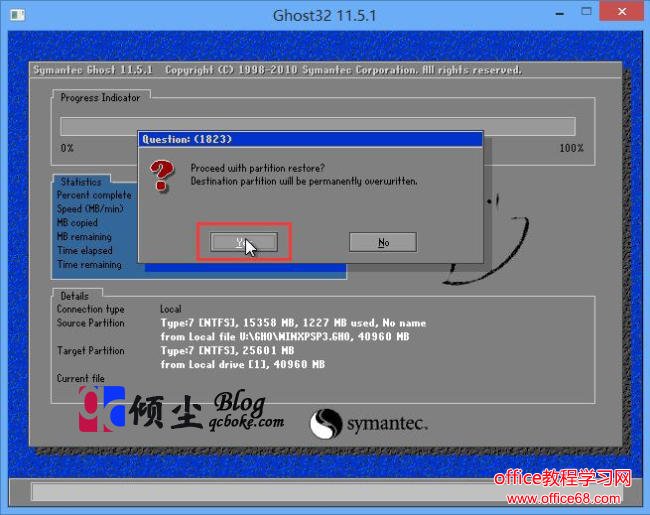Click 'Source Partition' label in Details
This screenshot has width=650, height=515.
[x=90, y=323]
